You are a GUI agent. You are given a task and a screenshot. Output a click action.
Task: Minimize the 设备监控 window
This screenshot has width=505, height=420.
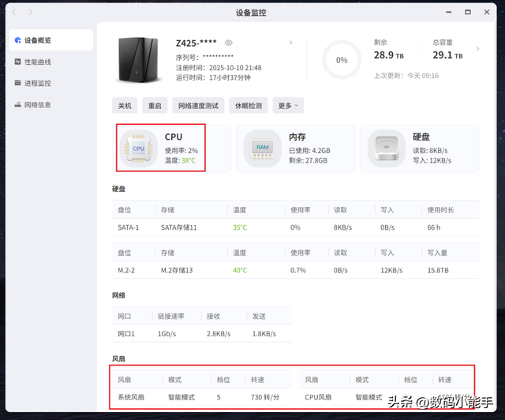pos(449,13)
